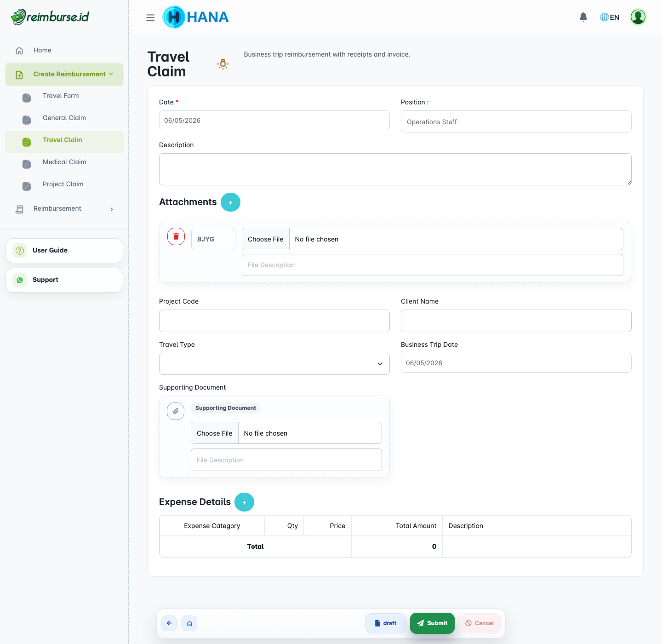Screen dimensions: 662x644
Task: Click the Qty column header
Action: 284,526
